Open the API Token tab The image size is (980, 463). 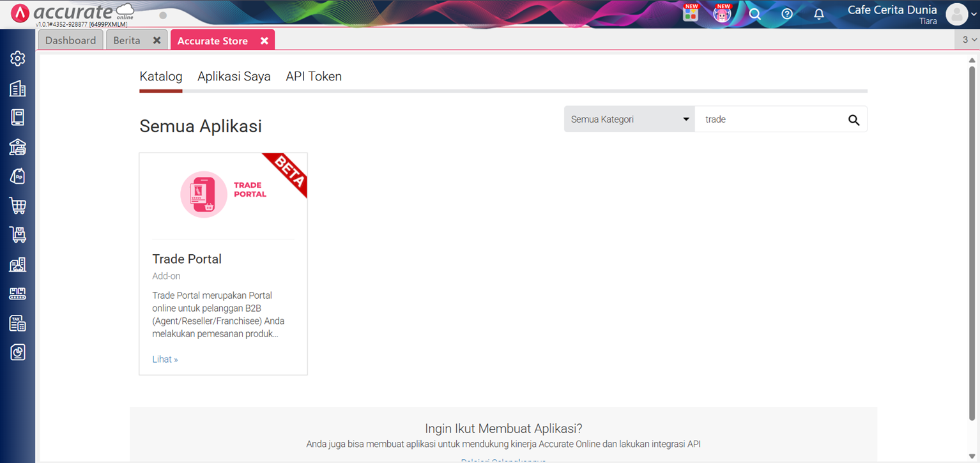click(314, 77)
